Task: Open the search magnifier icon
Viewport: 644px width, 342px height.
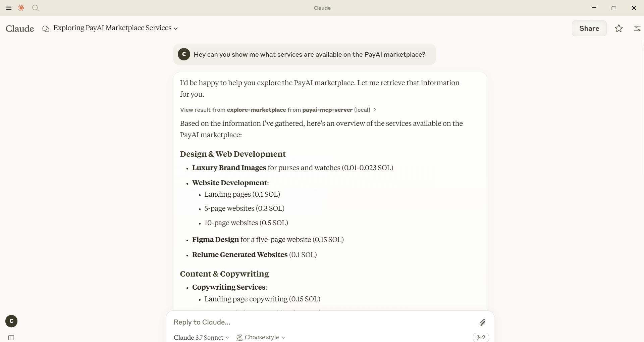Action: pos(35,8)
